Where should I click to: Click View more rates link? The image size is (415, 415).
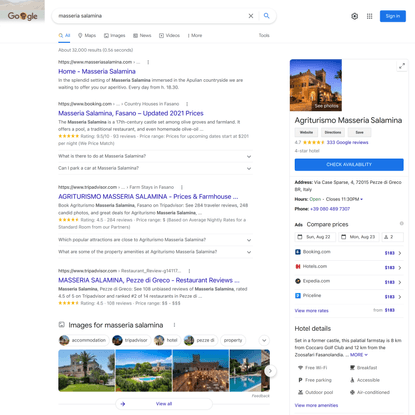tap(311, 311)
